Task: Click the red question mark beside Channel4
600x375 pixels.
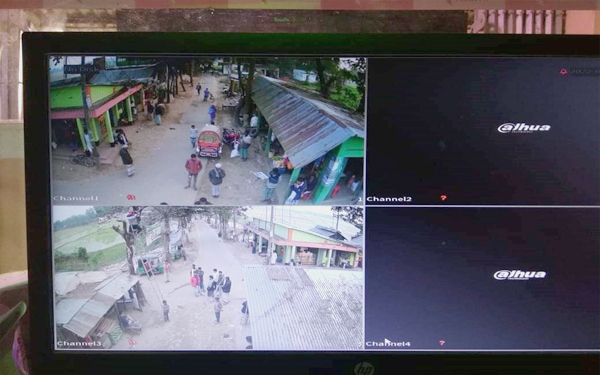Action: (x=442, y=343)
